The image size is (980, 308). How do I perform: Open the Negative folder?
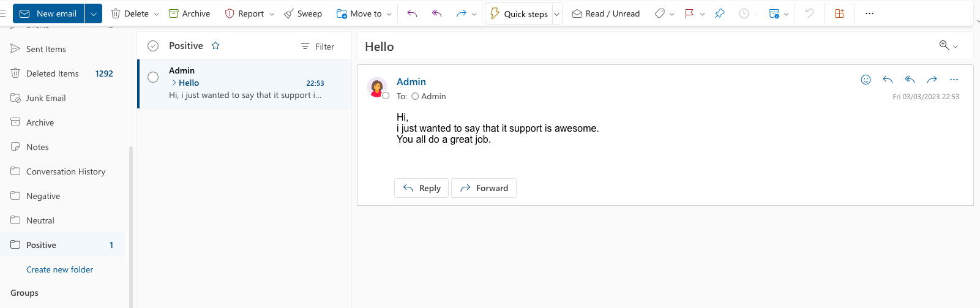coord(43,196)
